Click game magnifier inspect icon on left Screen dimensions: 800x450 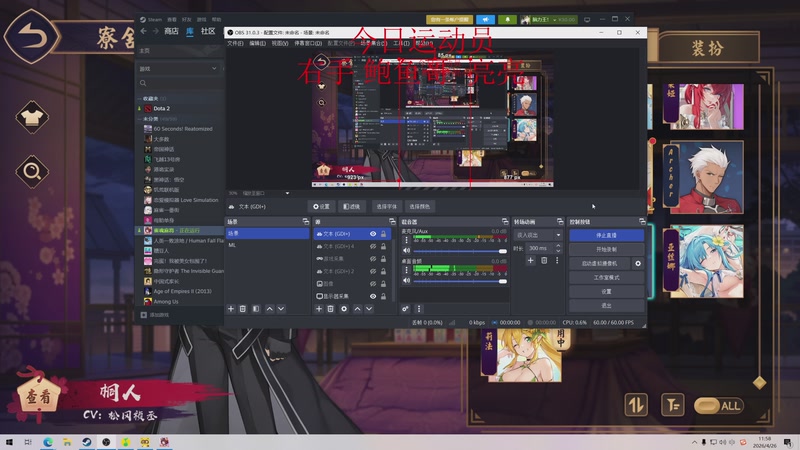point(32,171)
